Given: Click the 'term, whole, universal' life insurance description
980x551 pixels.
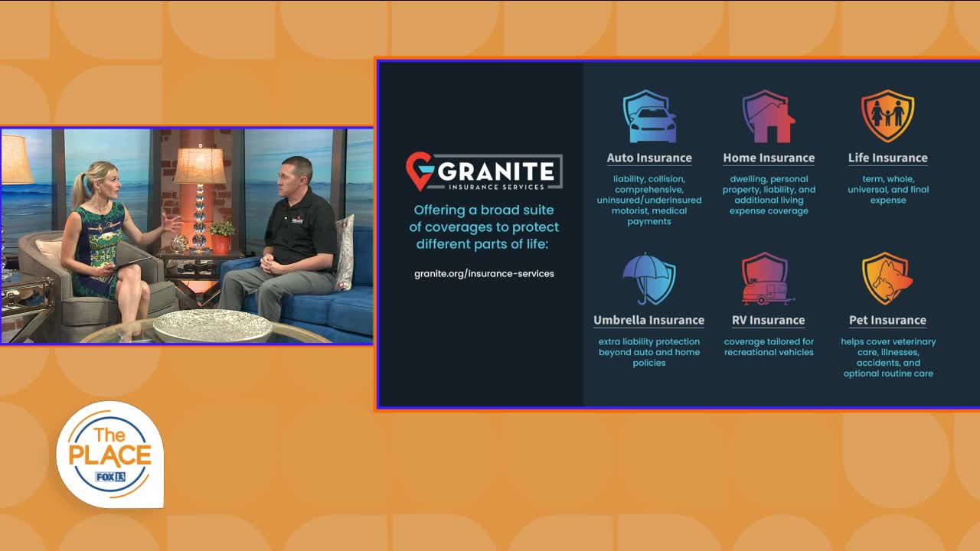Looking at the screenshot, I should click(887, 189).
